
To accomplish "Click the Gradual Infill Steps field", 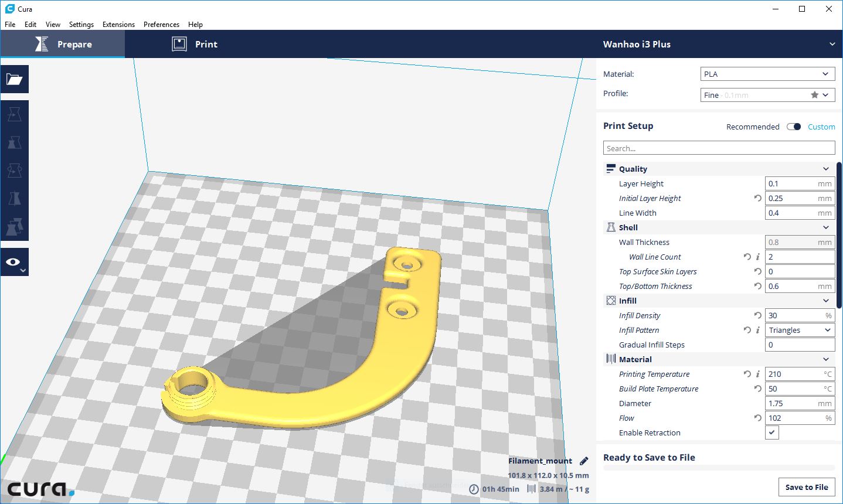I will click(x=800, y=345).
